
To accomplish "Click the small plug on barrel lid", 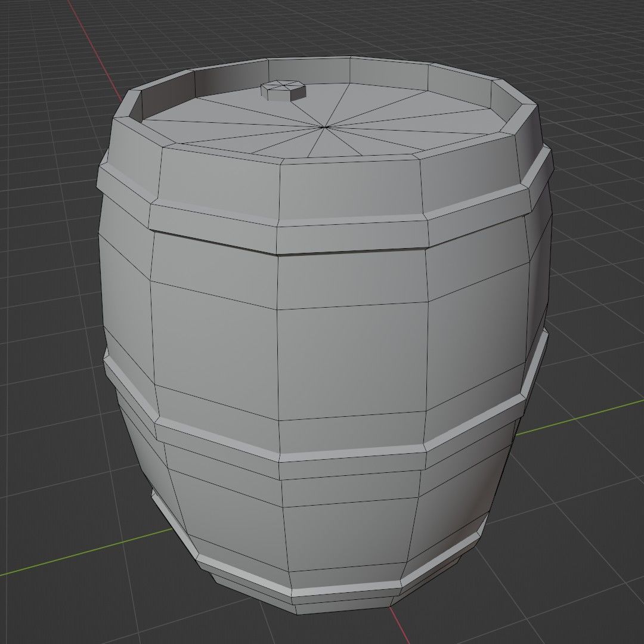I will coord(283,91).
